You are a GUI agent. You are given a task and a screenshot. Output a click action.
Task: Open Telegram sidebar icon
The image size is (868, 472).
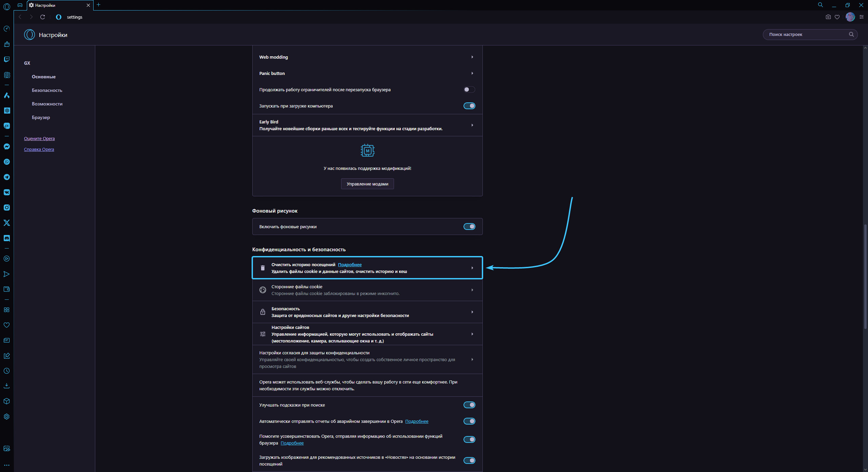(7, 177)
